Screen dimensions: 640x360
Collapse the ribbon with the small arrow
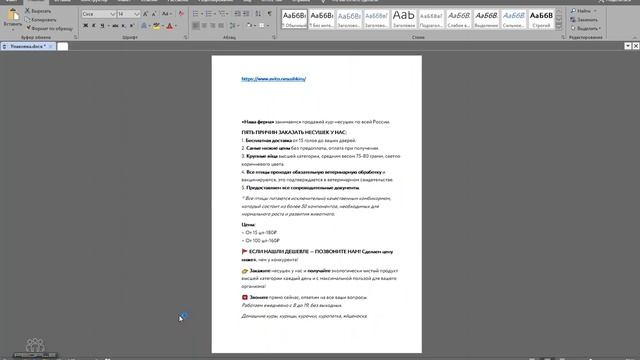[x=635, y=37]
